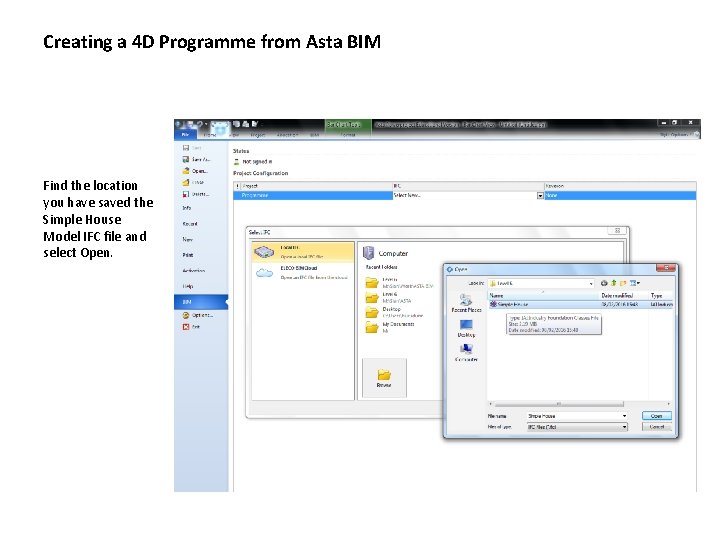Image resolution: width=720 pixels, height=540 pixels.
Task: Go to Computer in Open dialog places bar
Action: [466, 353]
